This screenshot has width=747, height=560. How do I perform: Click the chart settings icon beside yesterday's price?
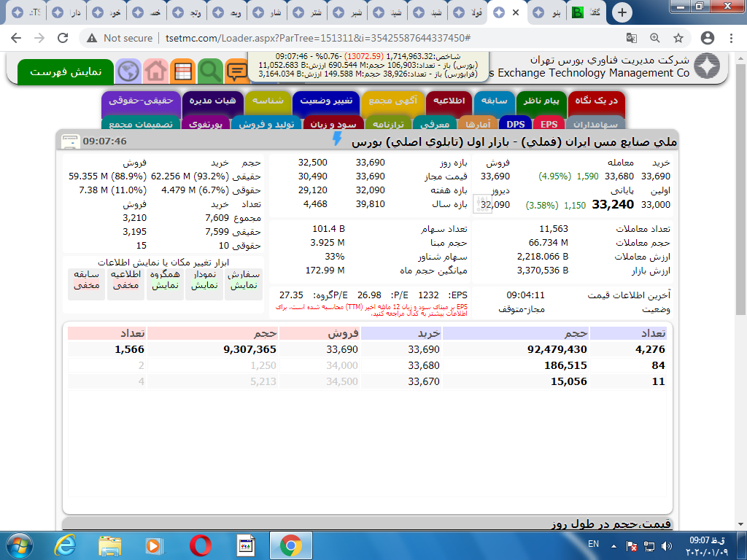(x=484, y=204)
